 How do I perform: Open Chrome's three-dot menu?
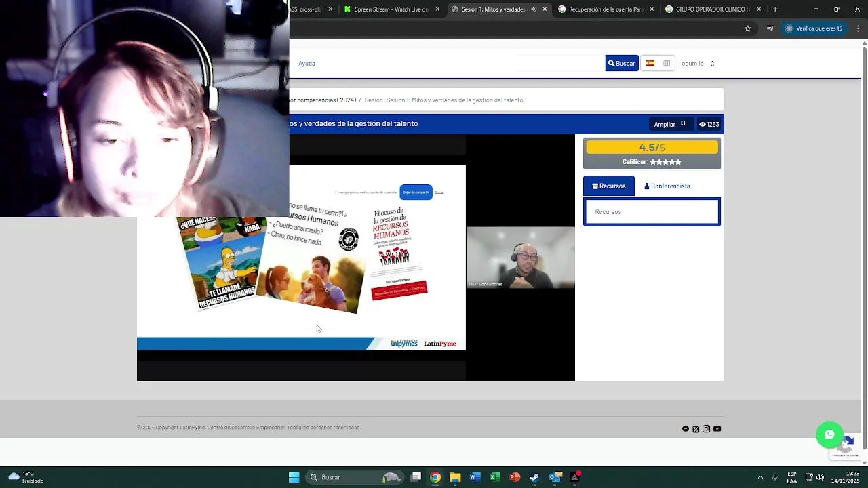pos(857,28)
